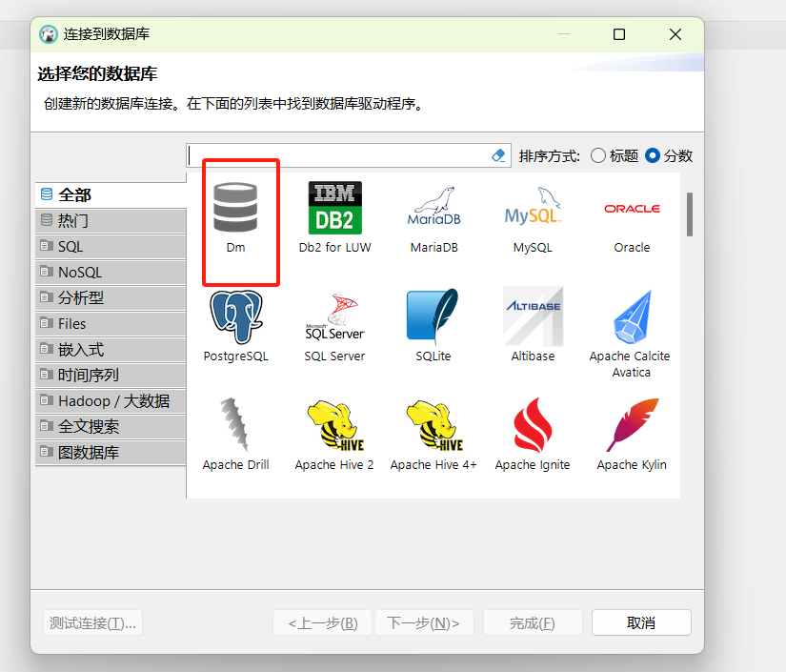Viewport: 786px width, 672px height.
Task: Show the SQL category drivers
Action: [111, 246]
